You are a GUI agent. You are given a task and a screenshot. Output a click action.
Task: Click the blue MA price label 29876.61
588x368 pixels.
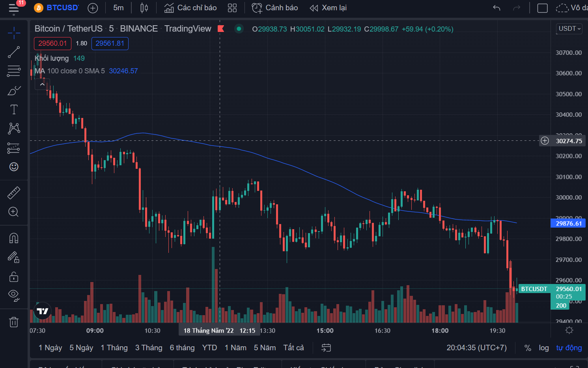(568, 223)
